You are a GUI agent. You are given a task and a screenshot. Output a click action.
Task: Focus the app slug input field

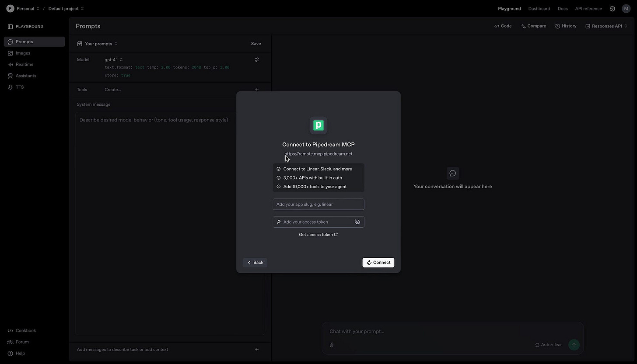coord(318,205)
